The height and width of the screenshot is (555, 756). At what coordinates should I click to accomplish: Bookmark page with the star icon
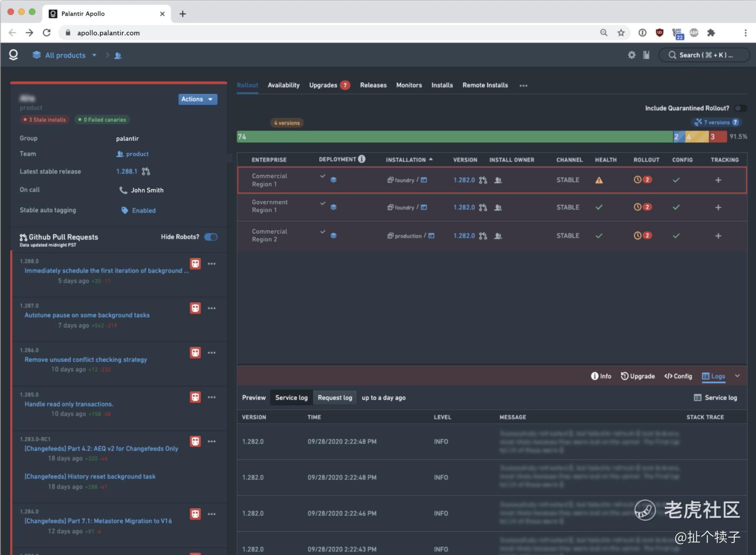point(621,33)
